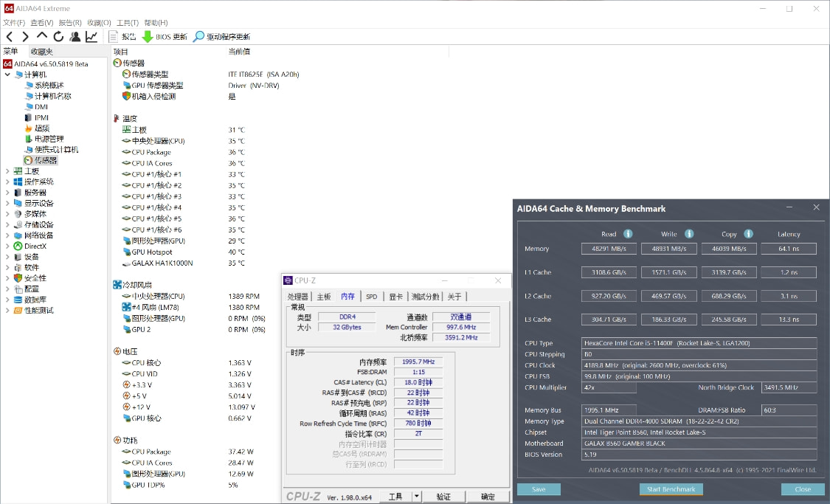The height and width of the screenshot is (504, 830).
Task: Click the refresh icon in the toolbar
Action: [x=58, y=36]
